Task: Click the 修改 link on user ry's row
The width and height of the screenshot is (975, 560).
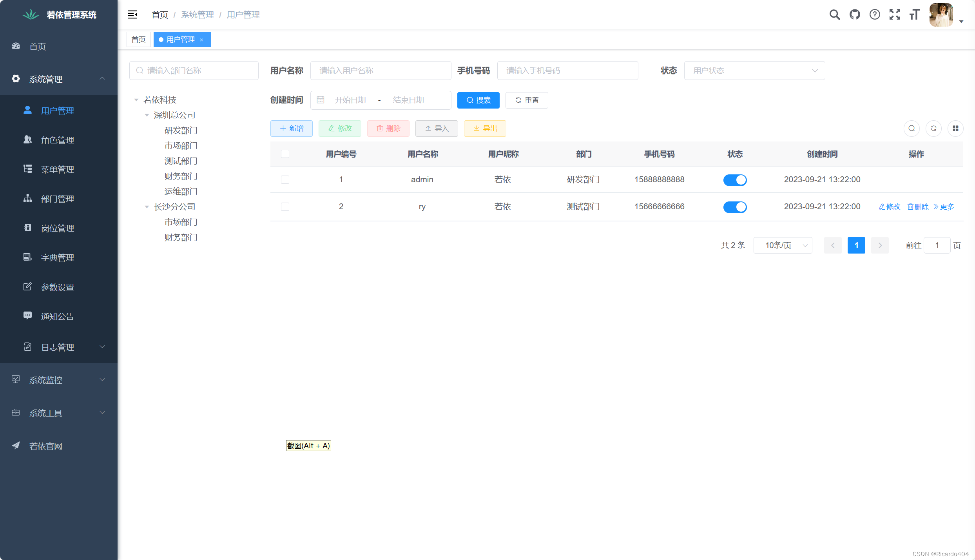Action: pos(889,207)
